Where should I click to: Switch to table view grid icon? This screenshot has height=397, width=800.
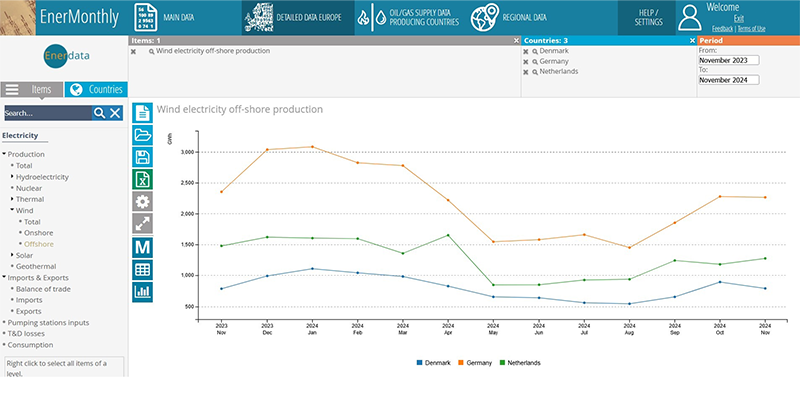pyautogui.click(x=142, y=270)
